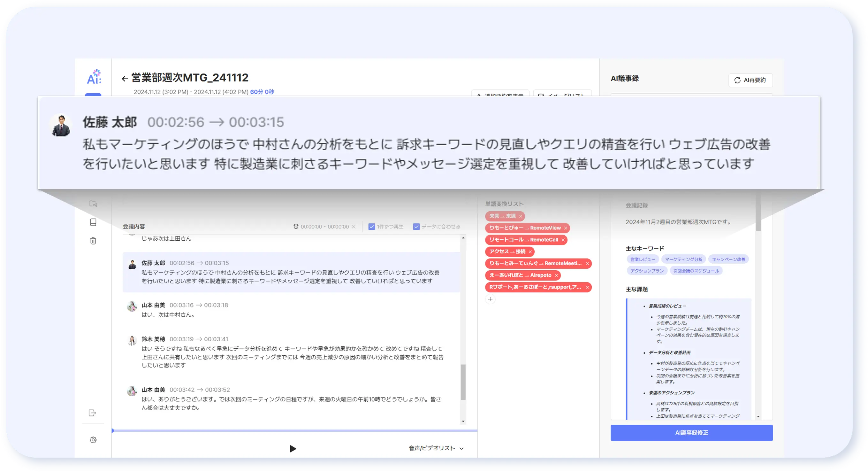868x472 pixels.
Task: Click timestamp 00:03:19 → 00:03:41
Action: click(199, 339)
